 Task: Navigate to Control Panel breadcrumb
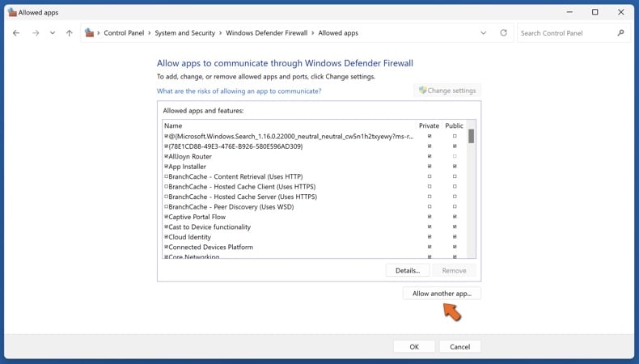click(124, 33)
